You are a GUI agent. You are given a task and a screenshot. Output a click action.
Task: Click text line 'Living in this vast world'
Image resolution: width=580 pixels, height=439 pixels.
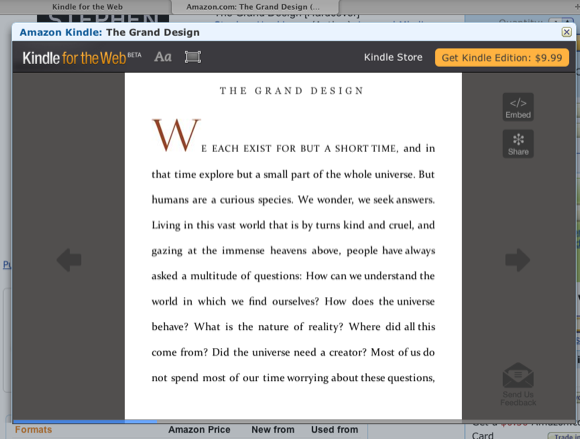[293, 225]
